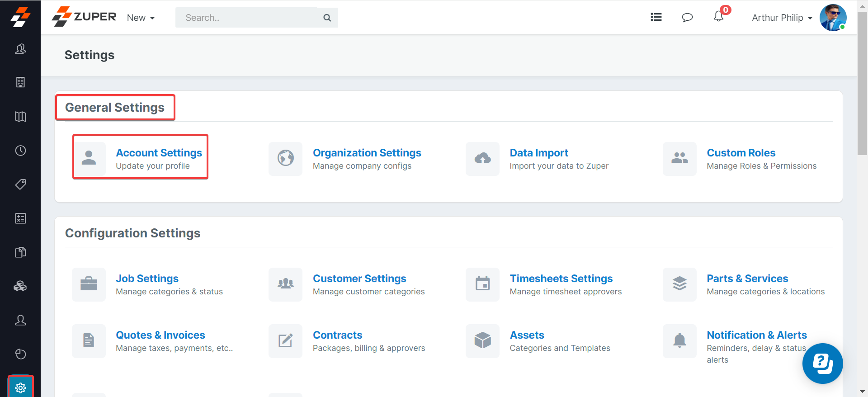Open the Arthur Philip user dropdown

tap(782, 18)
